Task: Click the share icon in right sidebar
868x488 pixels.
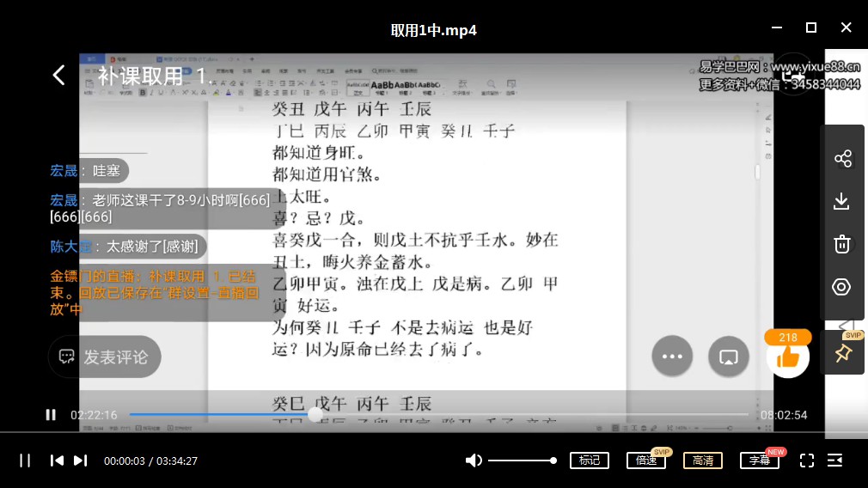Action: [x=842, y=159]
